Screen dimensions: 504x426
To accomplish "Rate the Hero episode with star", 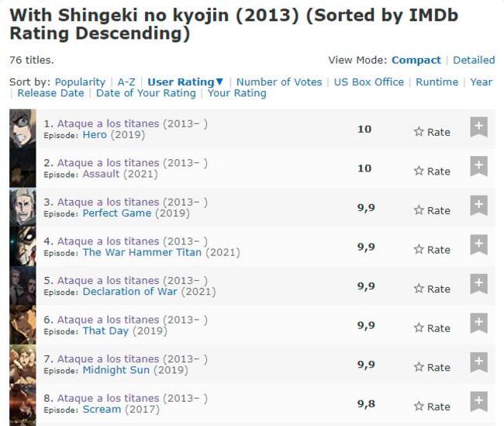I will (x=432, y=132).
